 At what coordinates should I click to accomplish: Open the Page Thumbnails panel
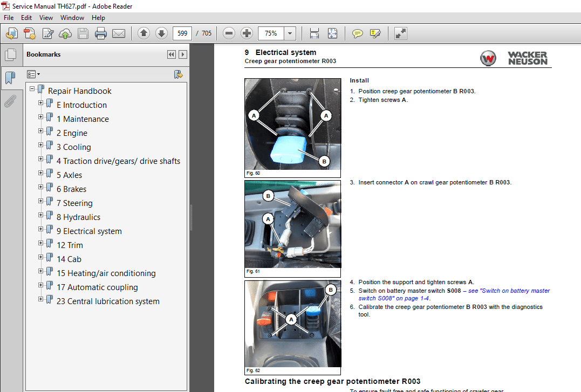[11, 54]
